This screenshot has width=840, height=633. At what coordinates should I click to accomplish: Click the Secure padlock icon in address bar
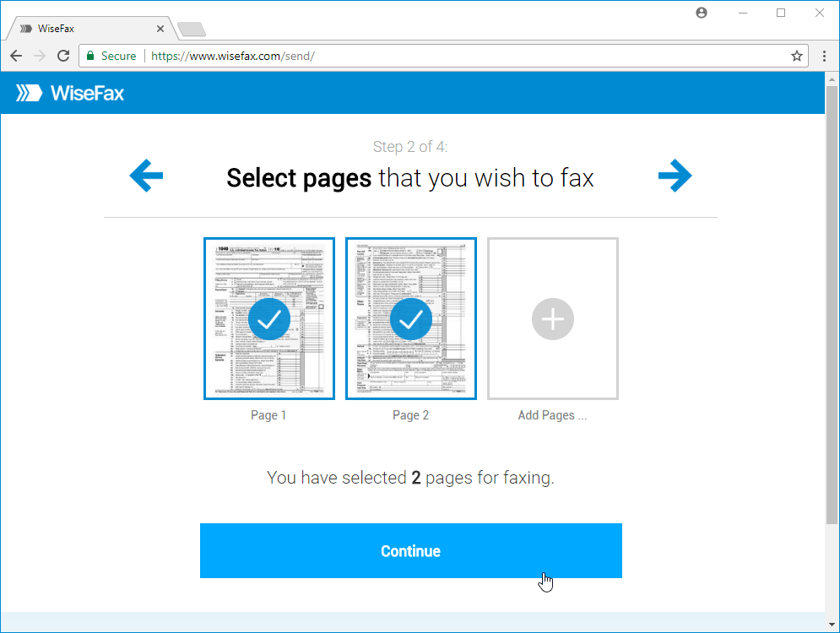[x=89, y=56]
